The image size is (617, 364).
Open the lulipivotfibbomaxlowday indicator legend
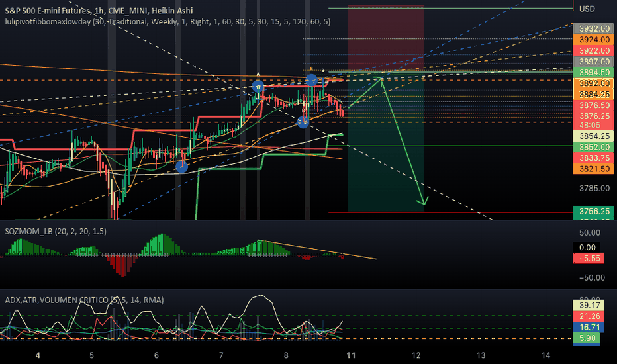(x=167, y=22)
